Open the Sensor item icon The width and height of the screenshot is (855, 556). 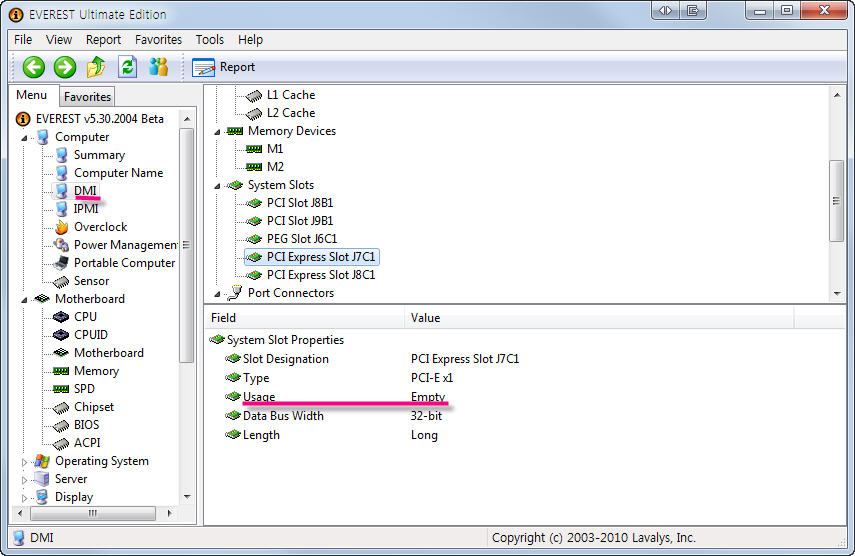coord(61,281)
